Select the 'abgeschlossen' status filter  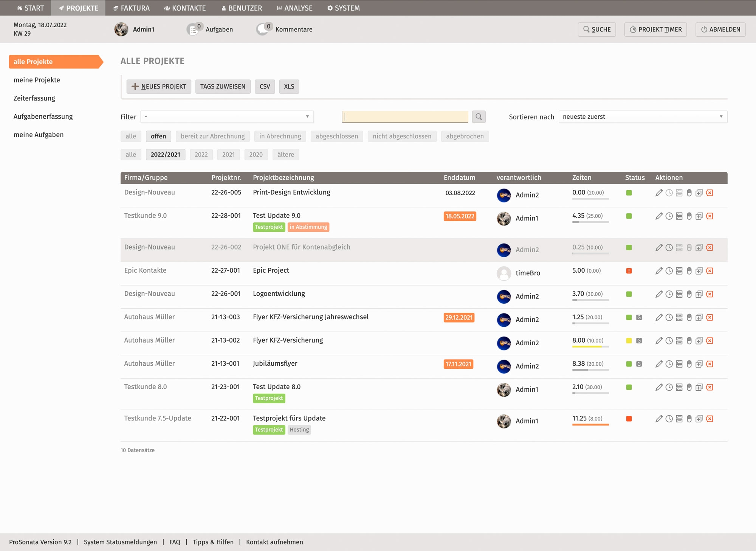tap(336, 136)
